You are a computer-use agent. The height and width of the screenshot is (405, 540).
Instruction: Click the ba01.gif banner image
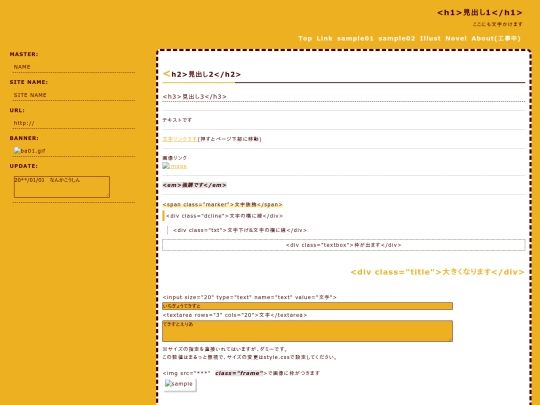(x=30, y=151)
